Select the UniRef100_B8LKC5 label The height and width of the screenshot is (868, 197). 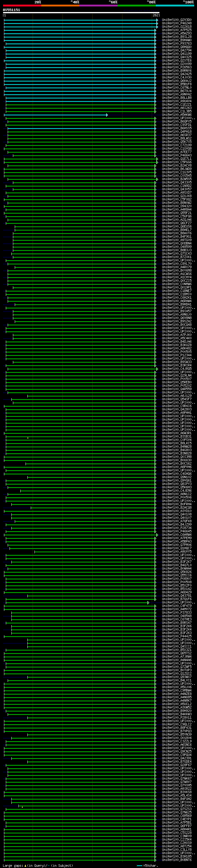tap(177, 443)
